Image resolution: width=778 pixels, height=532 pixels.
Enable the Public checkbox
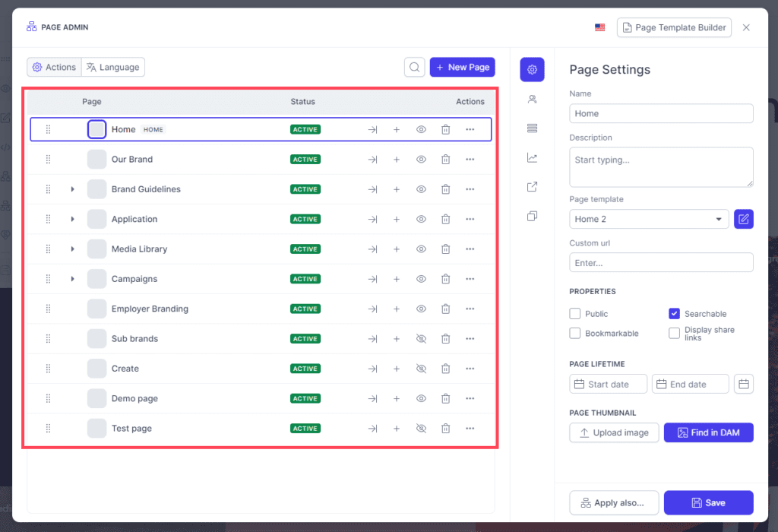(x=574, y=314)
